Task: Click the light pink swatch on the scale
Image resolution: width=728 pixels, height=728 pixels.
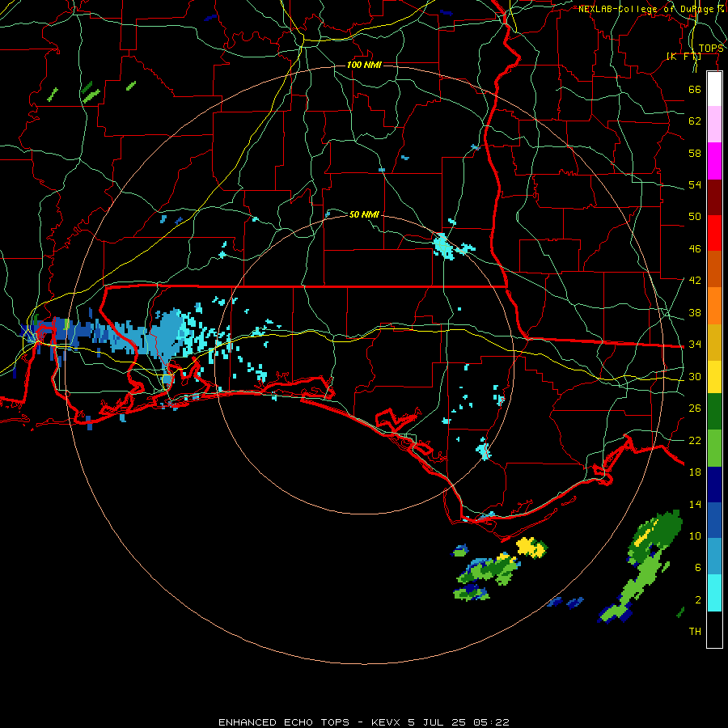Action: pyautogui.click(x=714, y=125)
